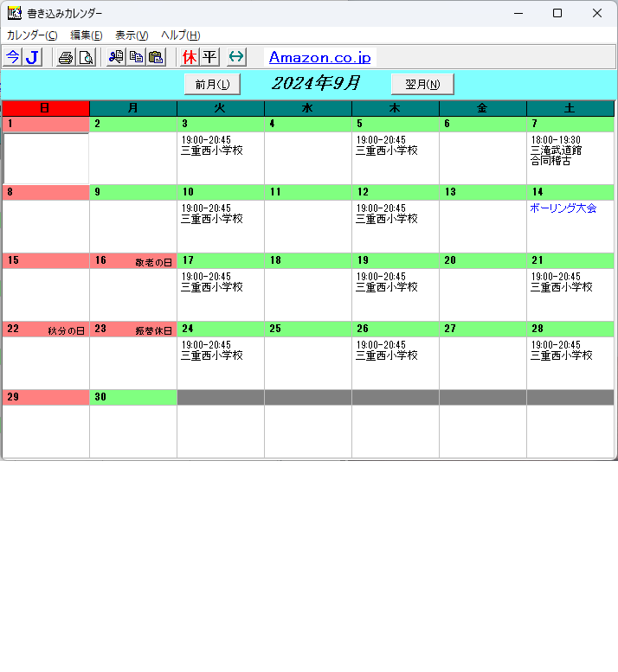Expand the 表示 menu
618x672 pixels.
click(132, 35)
